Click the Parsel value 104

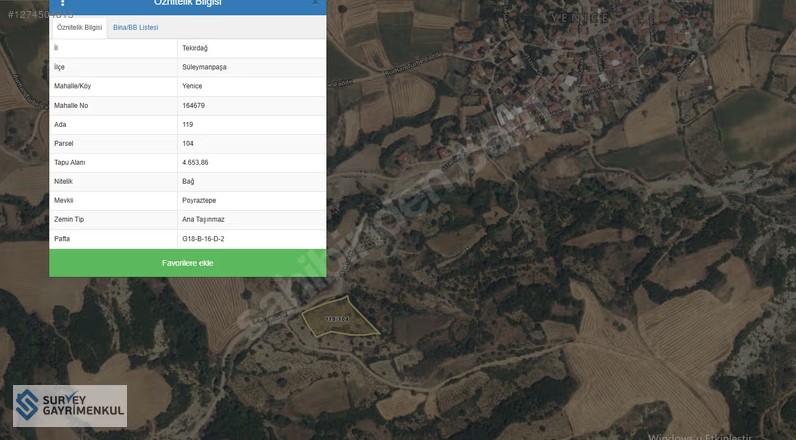click(x=188, y=143)
